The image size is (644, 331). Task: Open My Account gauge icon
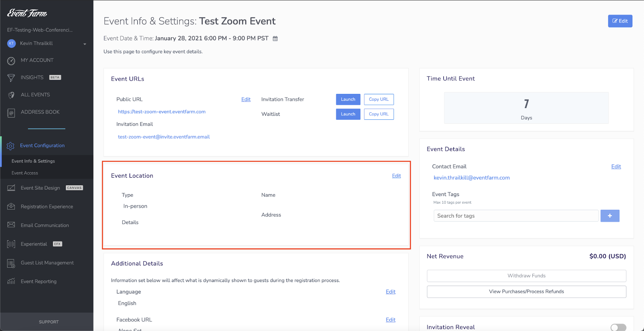coord(11,60)
